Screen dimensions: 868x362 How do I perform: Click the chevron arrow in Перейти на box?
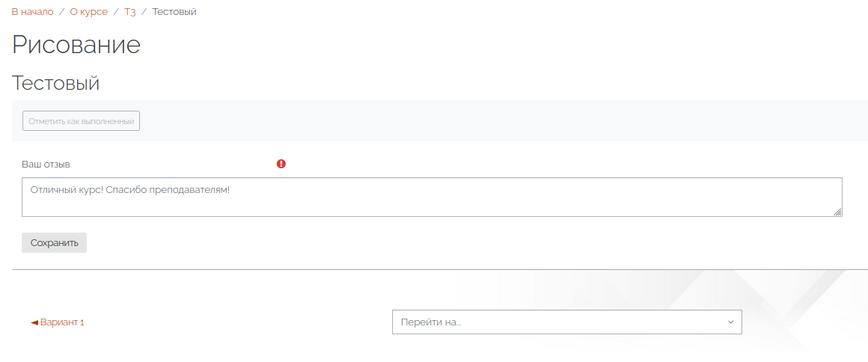tap(731, 322)
